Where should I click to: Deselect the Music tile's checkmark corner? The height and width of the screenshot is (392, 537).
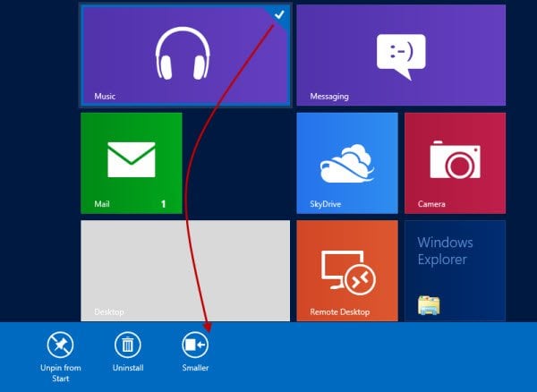pos(280,14)
